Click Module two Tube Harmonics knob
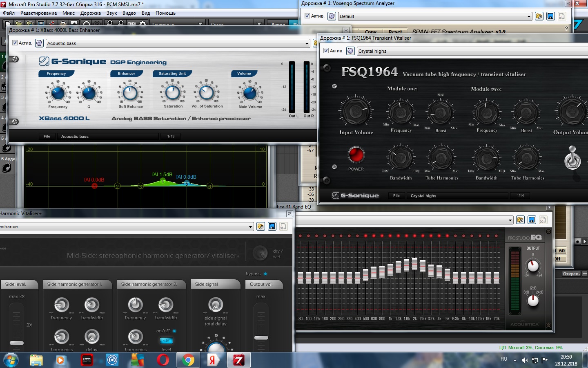The width and height of the screenshot is (588, 368). [527, 158]
